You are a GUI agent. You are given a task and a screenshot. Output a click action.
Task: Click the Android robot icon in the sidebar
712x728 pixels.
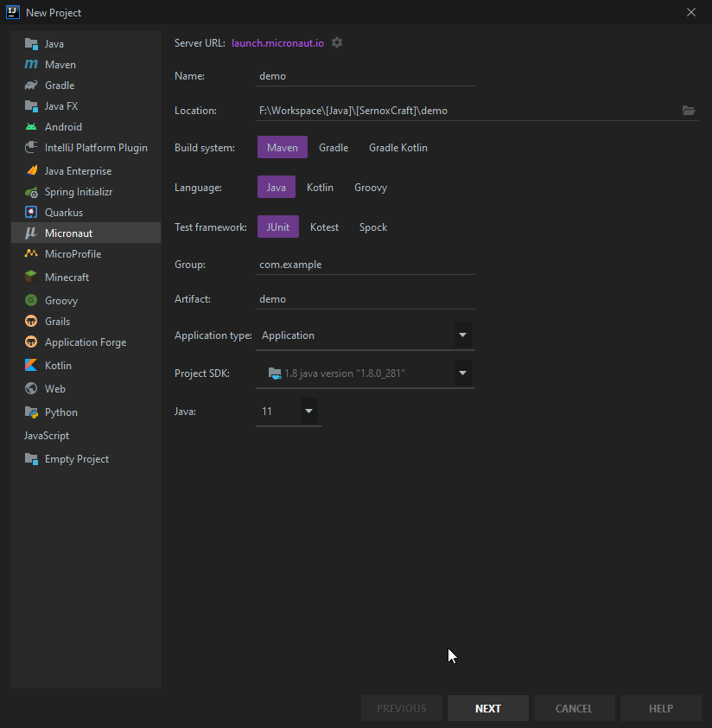tap(31, 127)
